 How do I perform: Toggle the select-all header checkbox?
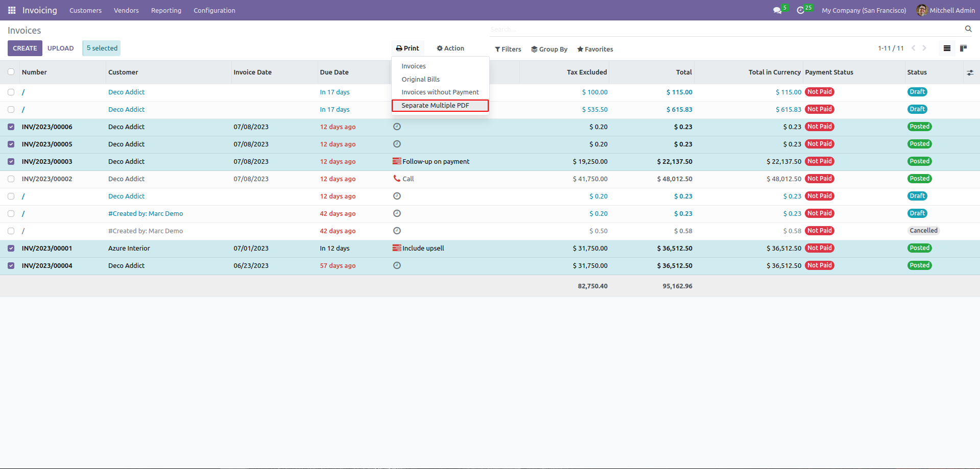click(x=11, y=72)
